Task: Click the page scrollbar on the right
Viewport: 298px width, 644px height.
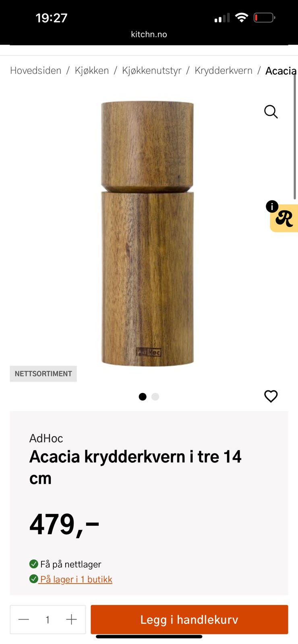Action: [x=295, y=137]
